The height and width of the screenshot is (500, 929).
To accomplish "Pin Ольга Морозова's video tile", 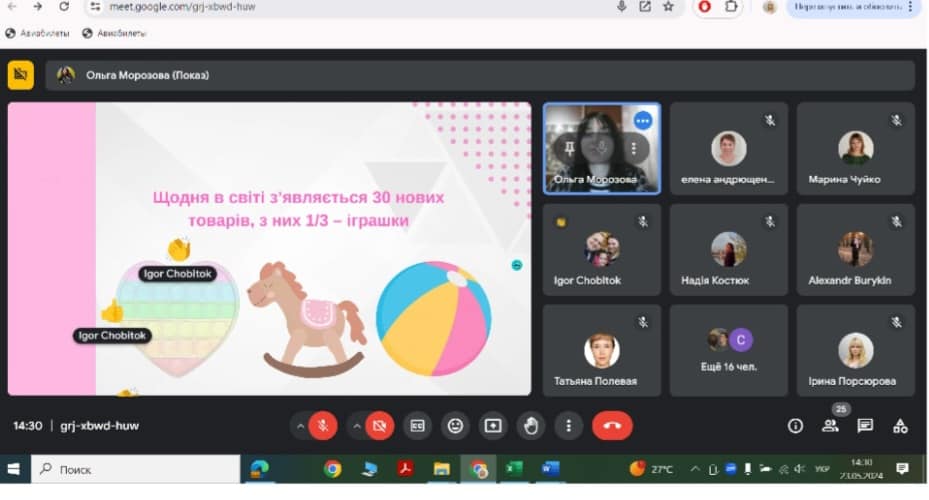I will coord(569,147).
